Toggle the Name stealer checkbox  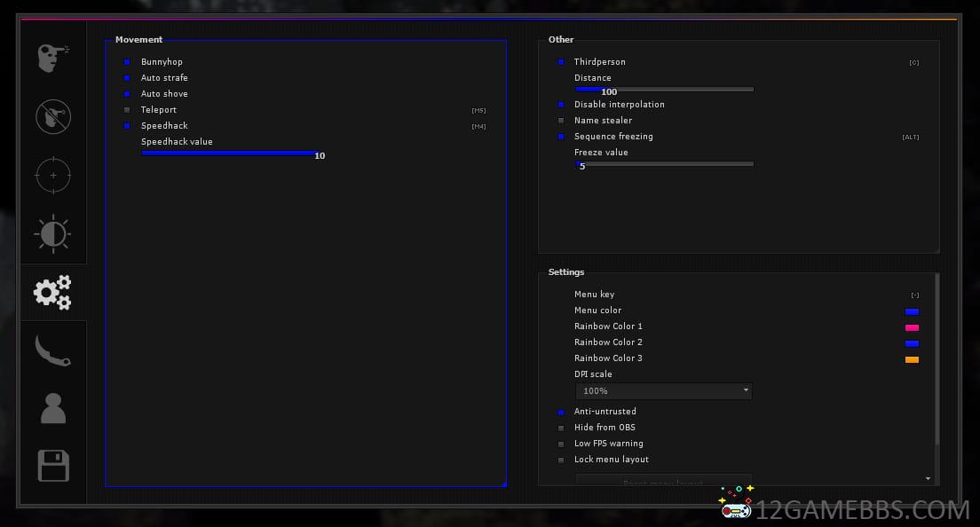click(x=561, y=121)
